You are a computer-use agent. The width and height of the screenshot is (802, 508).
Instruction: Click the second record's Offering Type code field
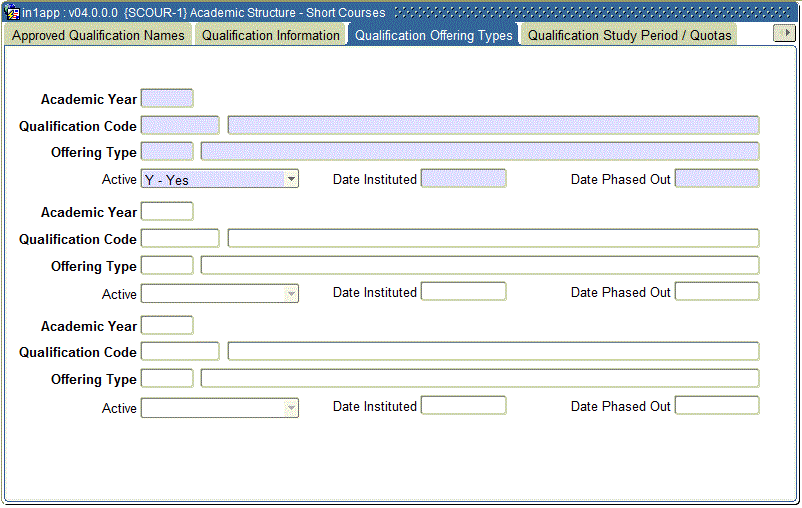pos(167,265)
